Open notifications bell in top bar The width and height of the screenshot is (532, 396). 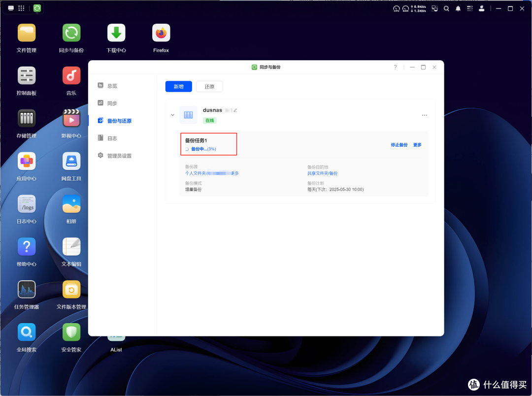click(x=458, y=8)
